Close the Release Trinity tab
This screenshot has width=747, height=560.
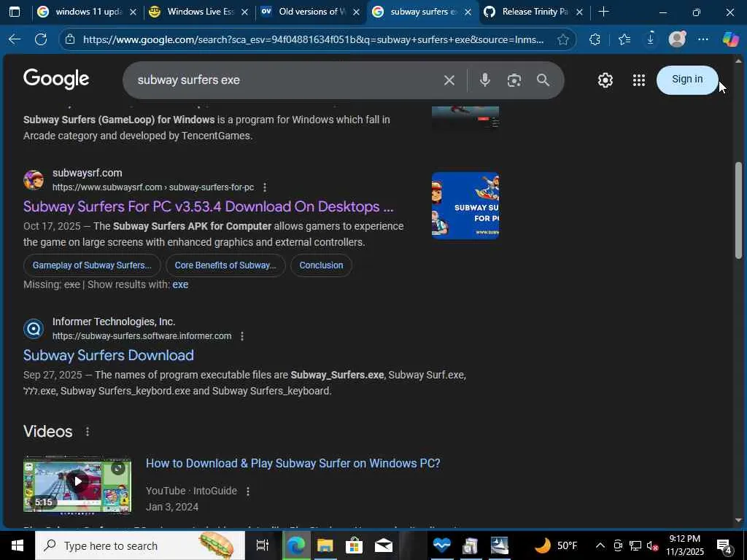(579, 12)
